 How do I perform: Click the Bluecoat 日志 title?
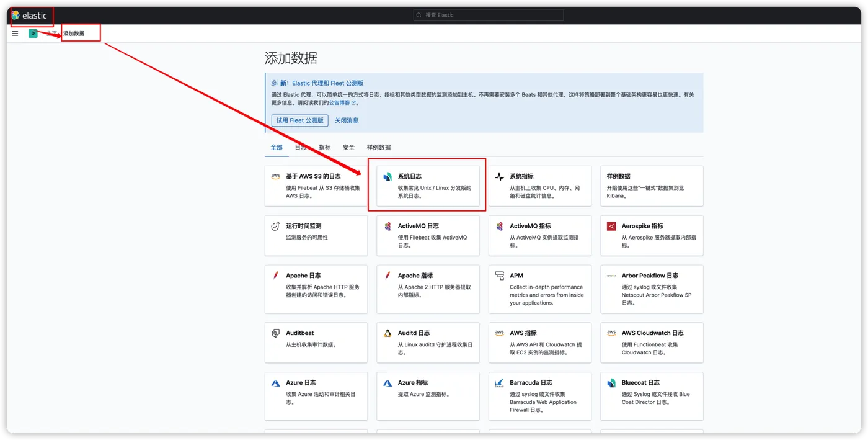(640, 383)
